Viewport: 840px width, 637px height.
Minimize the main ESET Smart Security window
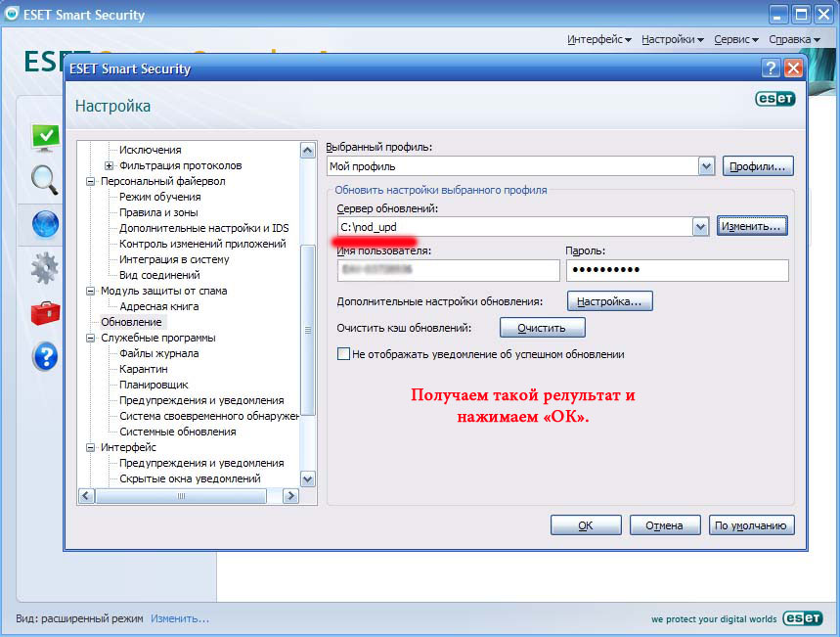(778, 15)
